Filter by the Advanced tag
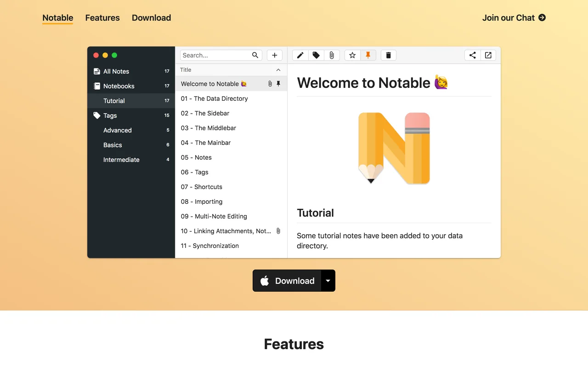 (131, 130)
